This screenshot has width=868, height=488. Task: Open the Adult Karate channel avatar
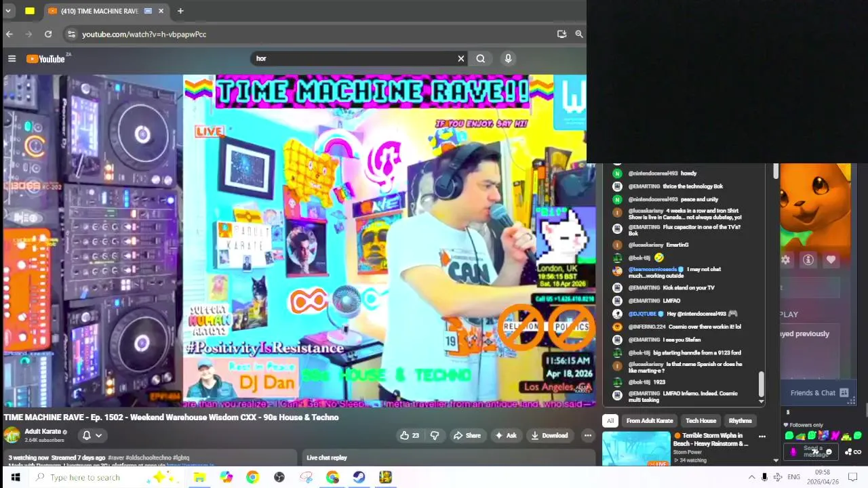(12, 435)
